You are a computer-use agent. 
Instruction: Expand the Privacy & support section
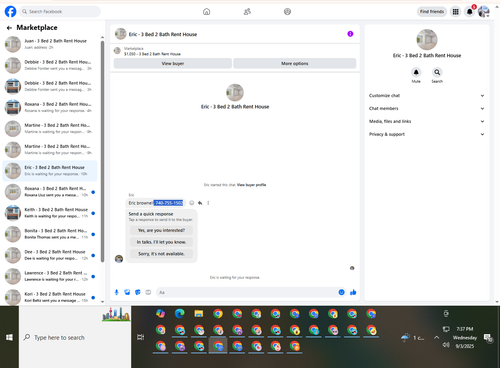426,134
